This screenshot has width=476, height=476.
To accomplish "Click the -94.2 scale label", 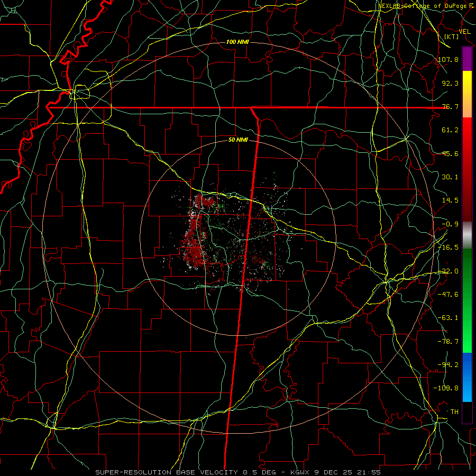I will pyautogui.click(x=448, y=365).
